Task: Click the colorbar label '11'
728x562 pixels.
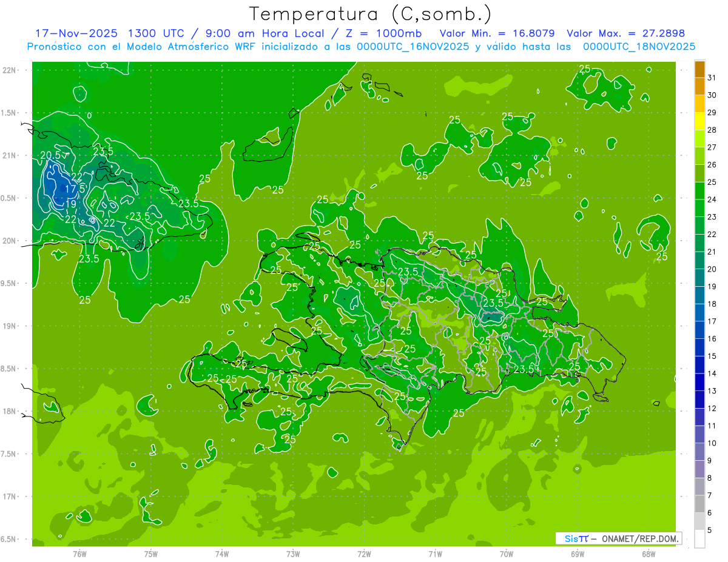Action: pyautogui.click(x=712, y=426)
